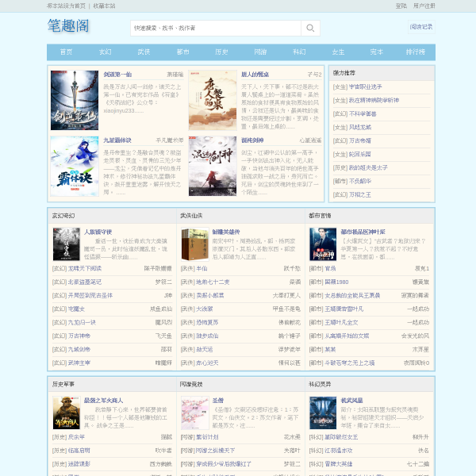Image resolution: width=476 pixels, height=476 pixels.
Task: Open recommended book 不负韶华
Action: [x=360, y=181]
